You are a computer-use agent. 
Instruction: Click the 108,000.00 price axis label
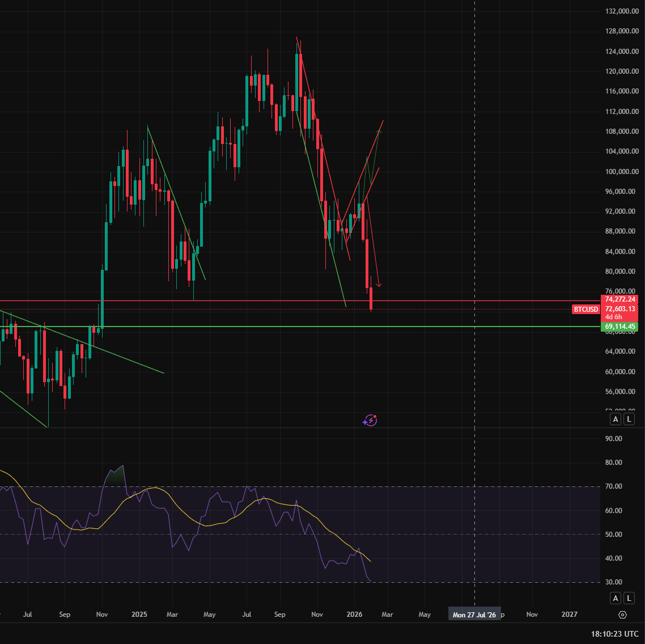622,132
